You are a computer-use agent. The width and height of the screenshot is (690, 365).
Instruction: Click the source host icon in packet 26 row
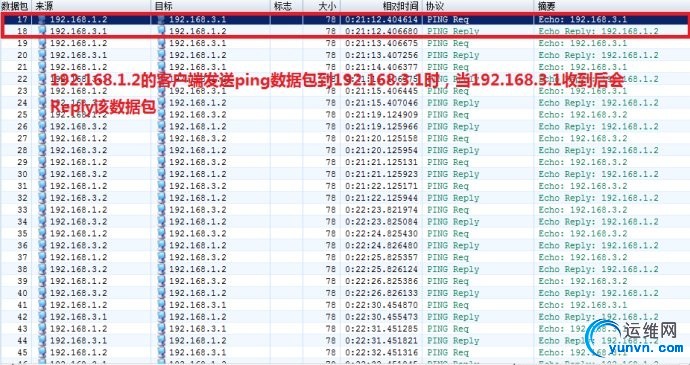click(x=42, y=126)
